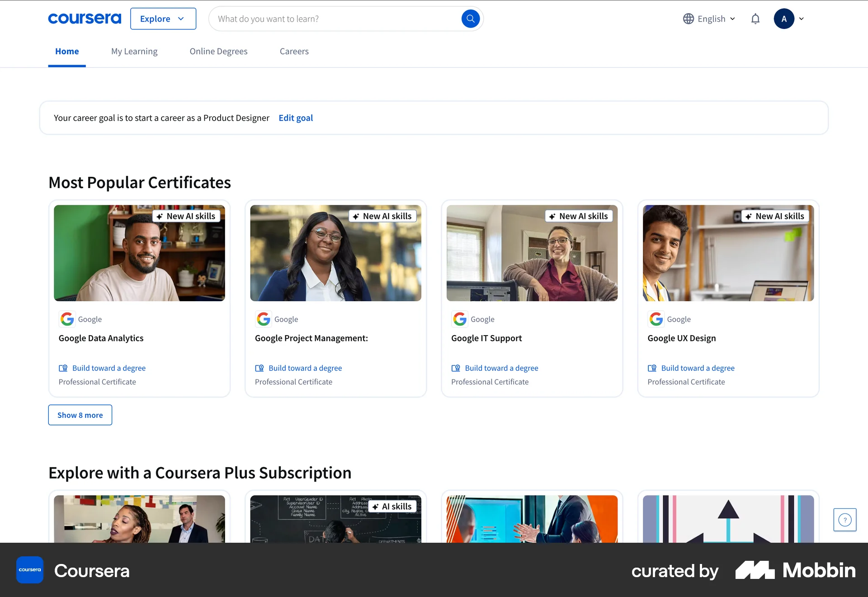Open your profile avatar menu
Screen dimensions: 868x597
pos(785,19)
